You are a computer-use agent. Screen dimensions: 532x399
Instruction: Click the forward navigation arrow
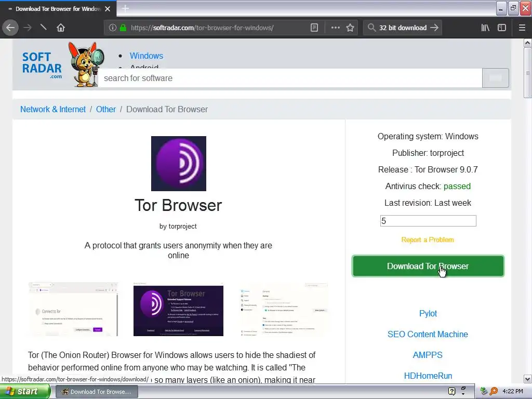28,28
